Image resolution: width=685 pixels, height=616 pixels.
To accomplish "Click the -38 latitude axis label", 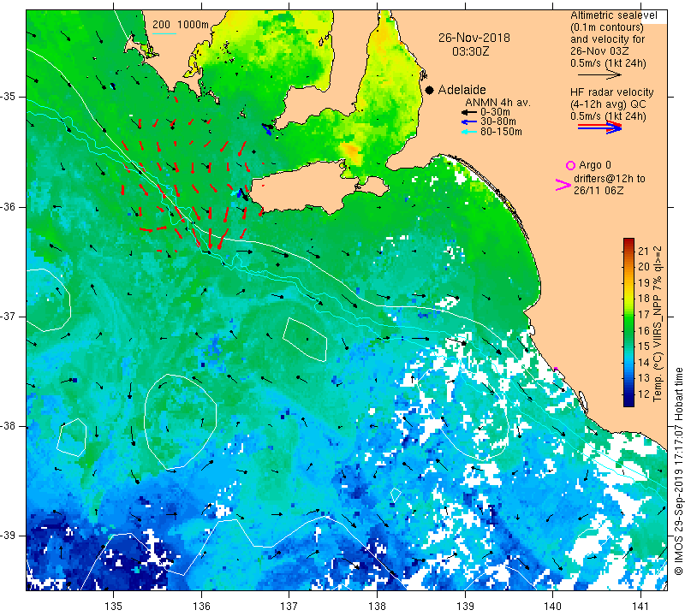I will [9, 426].
